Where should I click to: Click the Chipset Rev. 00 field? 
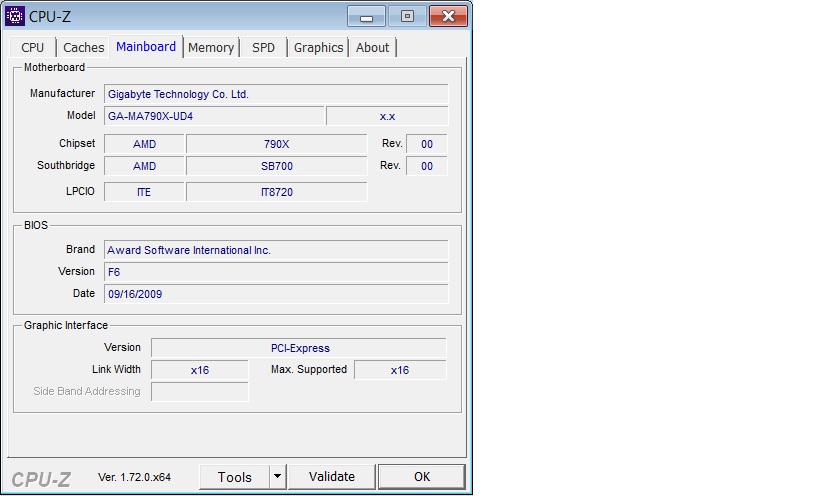coord(426,144)
